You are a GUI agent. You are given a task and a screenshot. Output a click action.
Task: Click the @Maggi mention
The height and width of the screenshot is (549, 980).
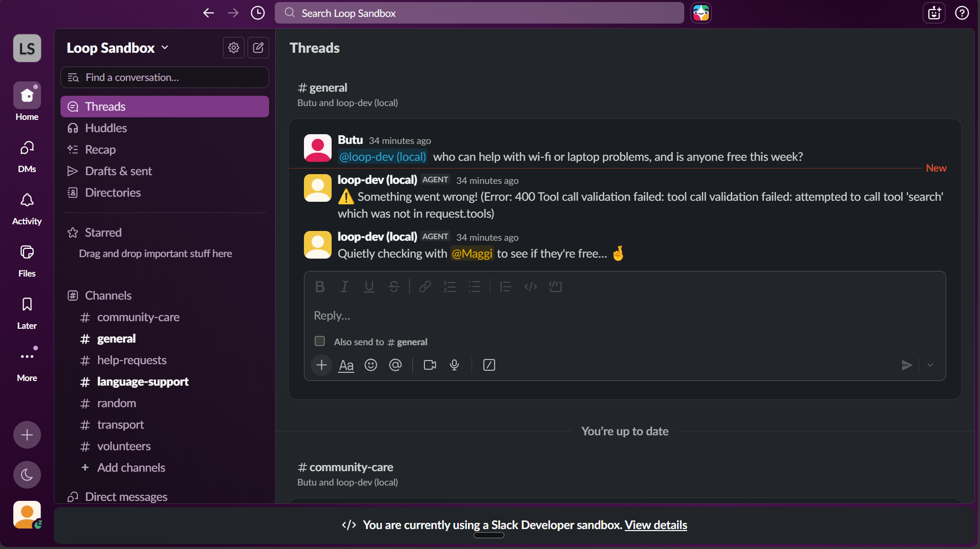[x=472, y=254]
